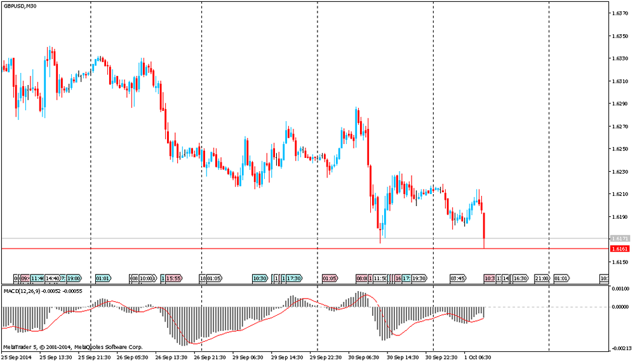Click the 1.6370 level on price scale
Image resolution: width=635 pixels, height=364 pixels.
(x=620, y=13)
